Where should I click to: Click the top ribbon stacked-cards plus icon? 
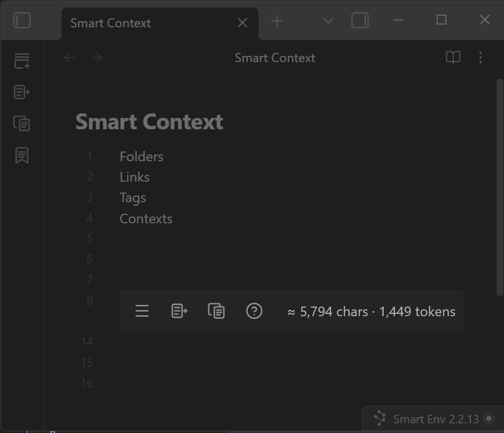(x=22, y=61)
